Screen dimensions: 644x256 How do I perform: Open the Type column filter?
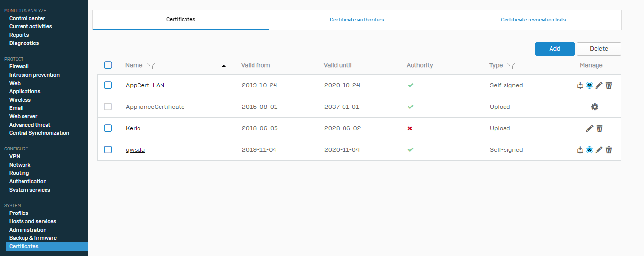pos(511,65)
